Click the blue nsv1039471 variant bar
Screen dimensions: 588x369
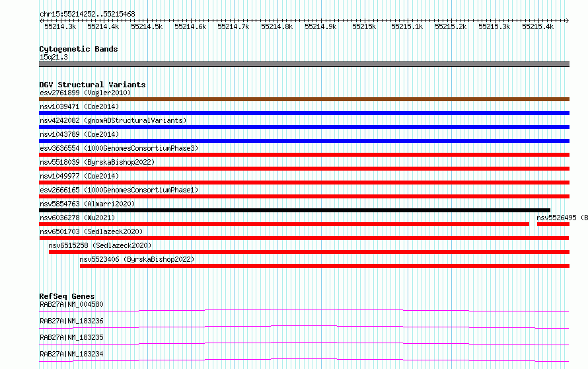pyautogui.click(x=304, y=113)
